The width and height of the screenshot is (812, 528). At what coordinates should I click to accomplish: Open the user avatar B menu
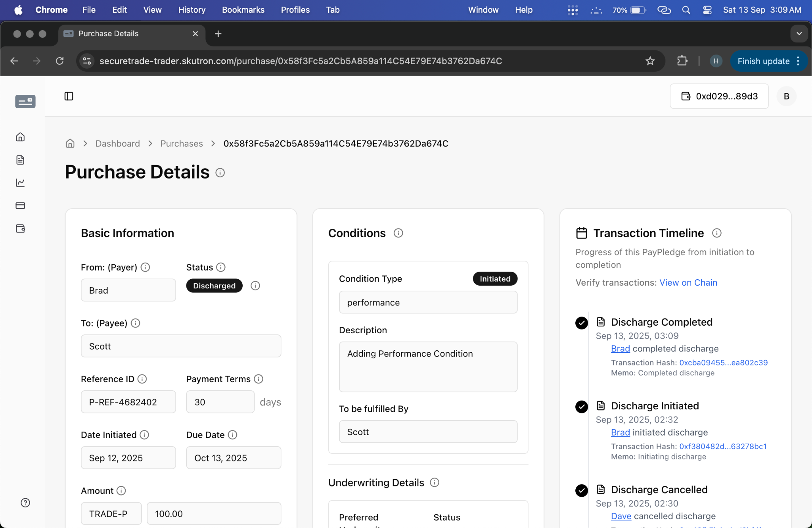pos(787,96)
